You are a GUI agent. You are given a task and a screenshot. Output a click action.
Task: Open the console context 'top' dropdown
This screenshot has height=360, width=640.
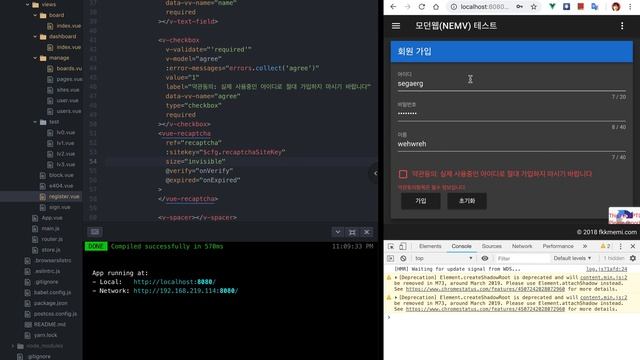point(444,258)
